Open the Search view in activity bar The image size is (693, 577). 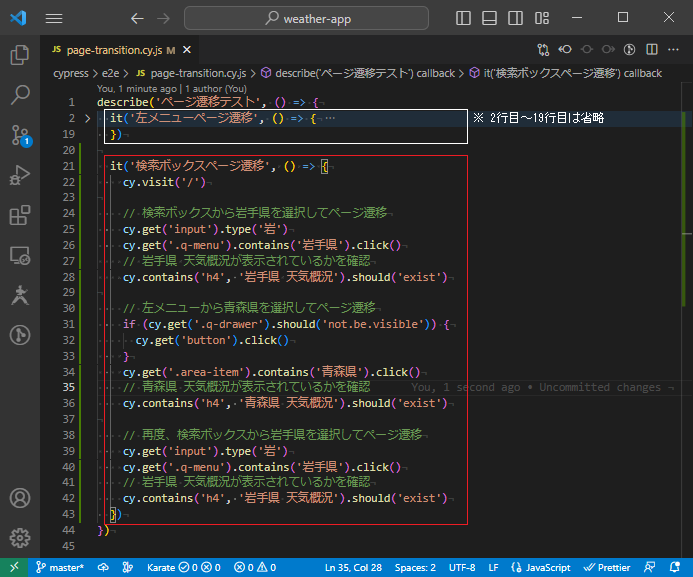click(20, 95)
